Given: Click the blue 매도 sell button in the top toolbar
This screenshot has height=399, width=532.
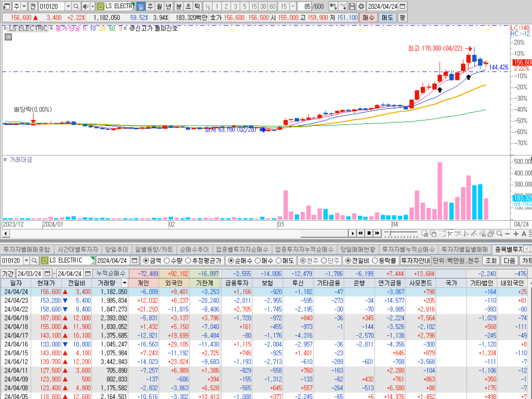Looking at the screenshot, I should click(387, 18).
